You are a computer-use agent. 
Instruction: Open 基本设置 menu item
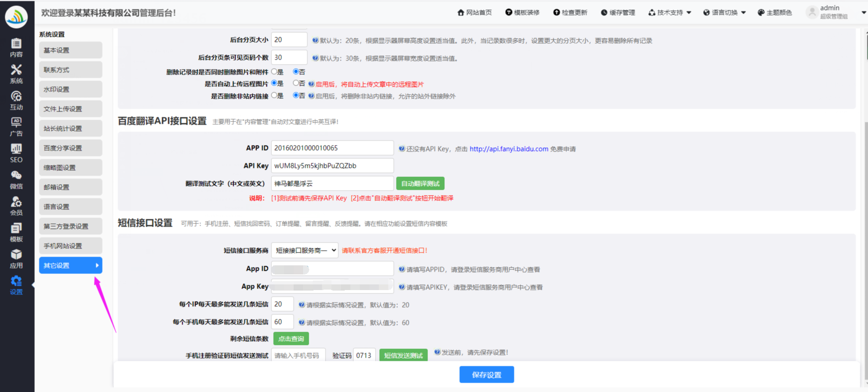click(x=71, y=50)
